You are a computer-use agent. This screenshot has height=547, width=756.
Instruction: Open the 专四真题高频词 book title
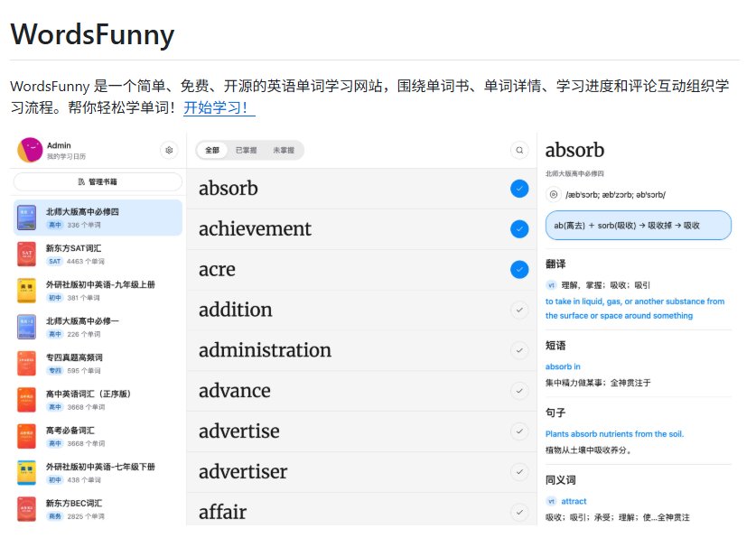(74, 357)
